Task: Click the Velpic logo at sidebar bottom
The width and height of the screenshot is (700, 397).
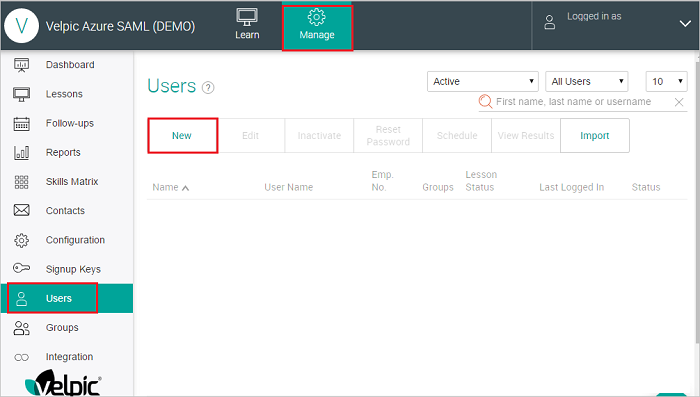Action: (63, 383)
